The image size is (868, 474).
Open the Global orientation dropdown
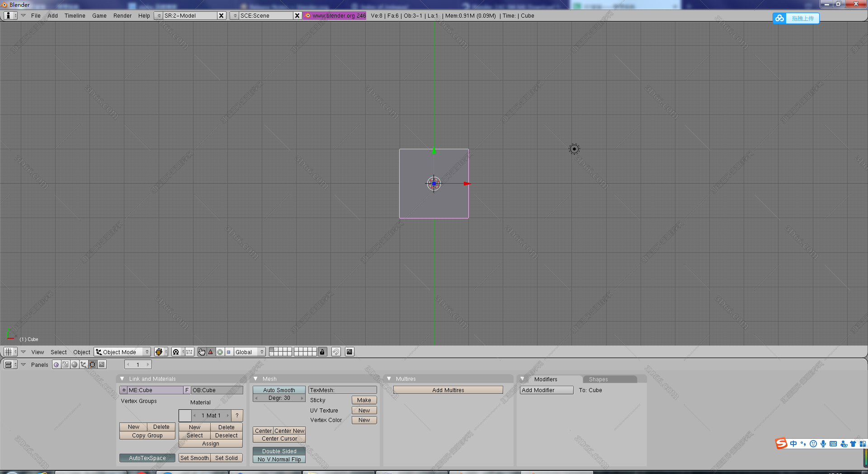point(249,352)
